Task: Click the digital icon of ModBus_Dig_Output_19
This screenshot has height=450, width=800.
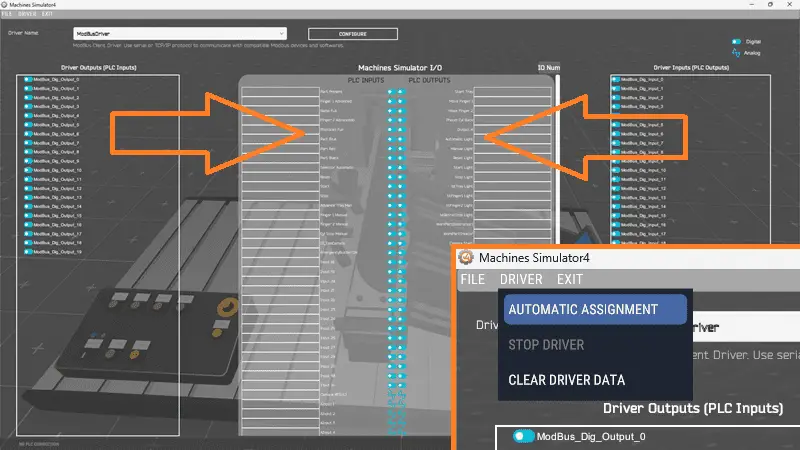Action: pyautogui.click(x=28, y=252)
